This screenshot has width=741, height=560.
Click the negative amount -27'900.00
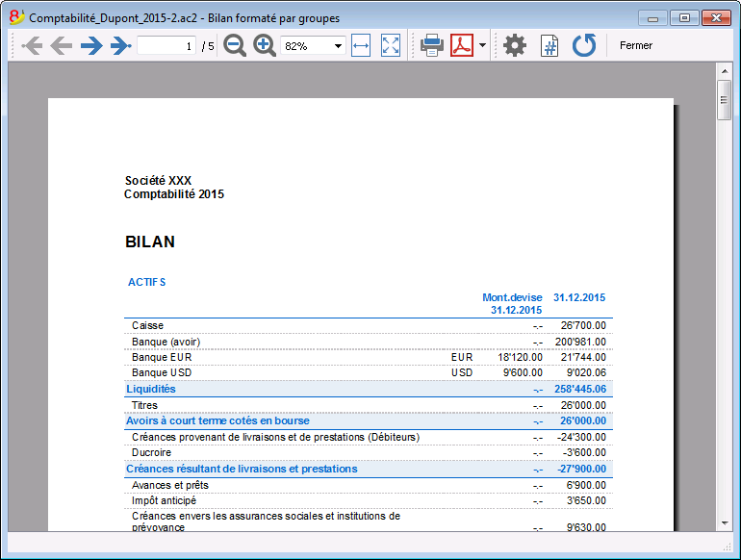(581, 469)
